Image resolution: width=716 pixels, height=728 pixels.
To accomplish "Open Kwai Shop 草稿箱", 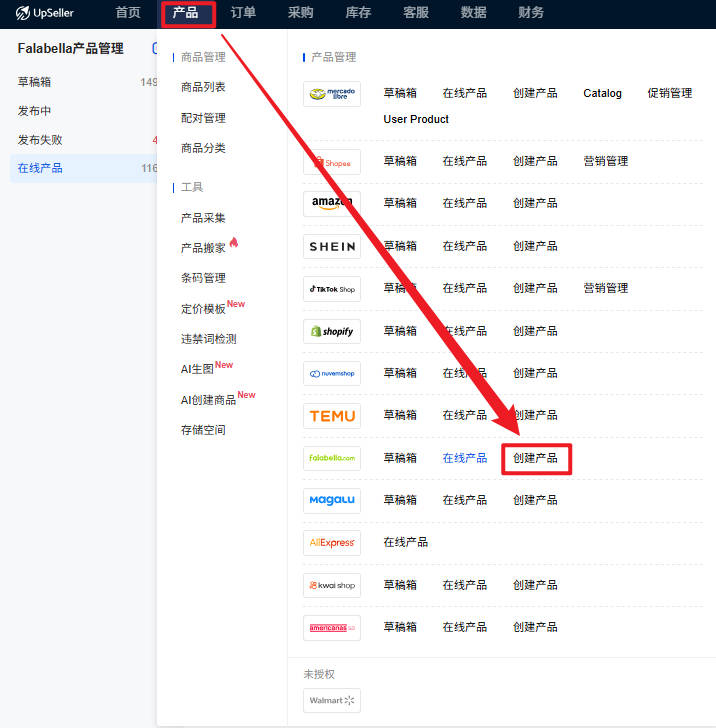I will click(400, 585).
